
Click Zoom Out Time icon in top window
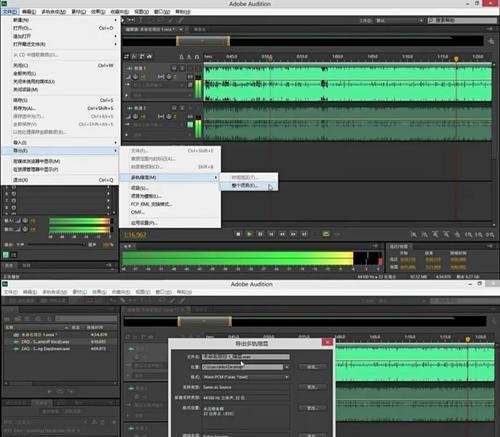(446, 235)
